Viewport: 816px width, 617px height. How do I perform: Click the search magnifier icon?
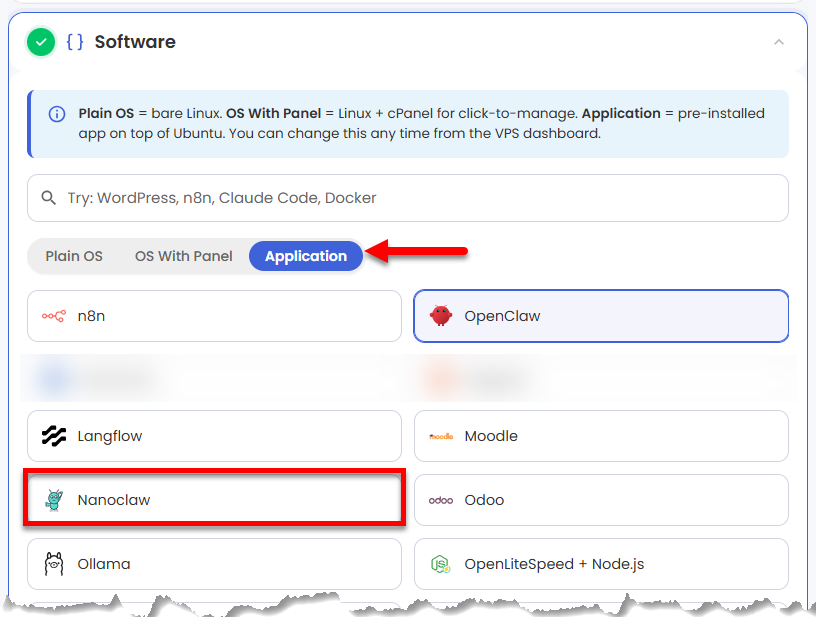point(48,198)
